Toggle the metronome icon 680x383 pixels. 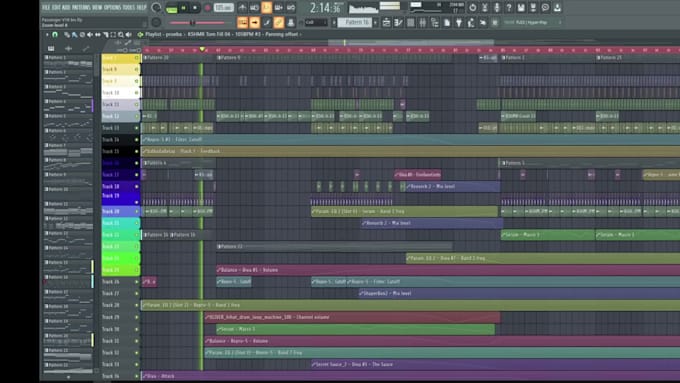point(242,7)
